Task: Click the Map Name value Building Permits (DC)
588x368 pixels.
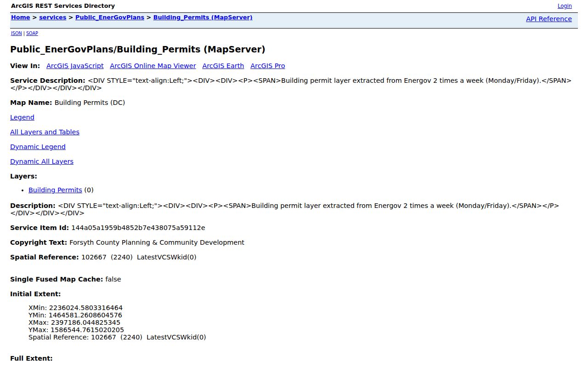Action: (90, 103)
